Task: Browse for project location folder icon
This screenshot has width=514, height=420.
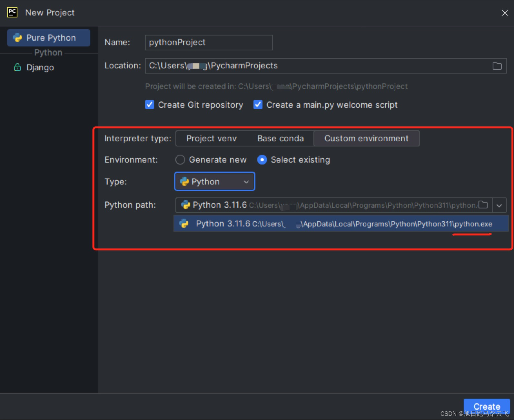Action: click(x=497, y=66)
